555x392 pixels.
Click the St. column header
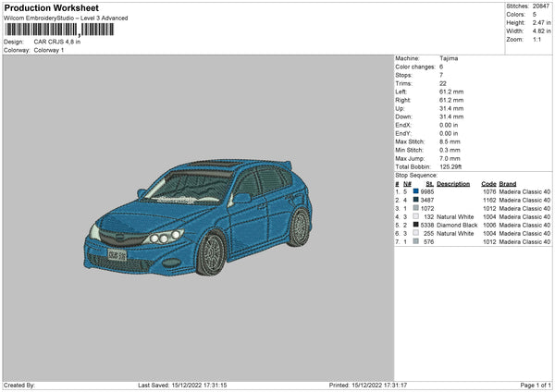click(x=430, y=184)
